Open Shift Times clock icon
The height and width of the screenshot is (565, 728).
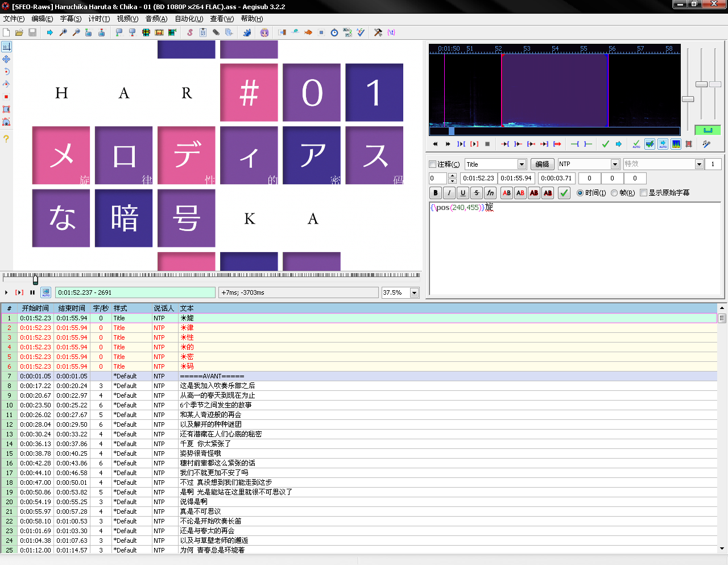tap(334, 32)
